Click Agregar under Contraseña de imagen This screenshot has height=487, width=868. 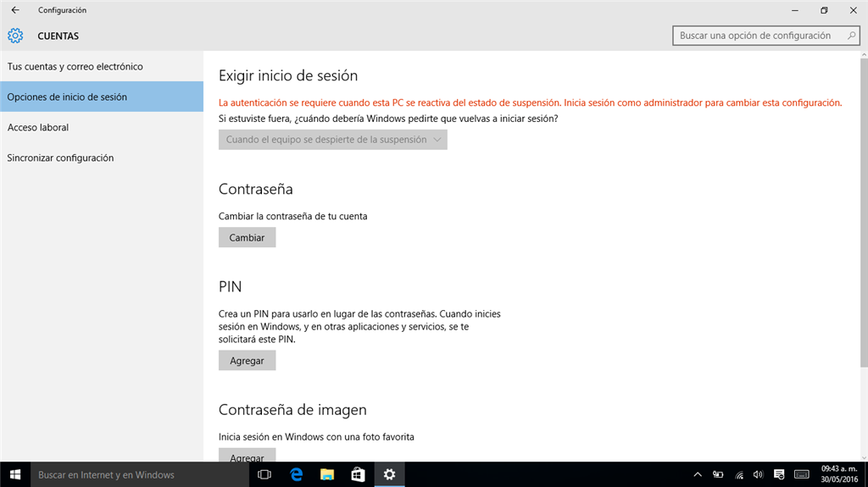247,456
